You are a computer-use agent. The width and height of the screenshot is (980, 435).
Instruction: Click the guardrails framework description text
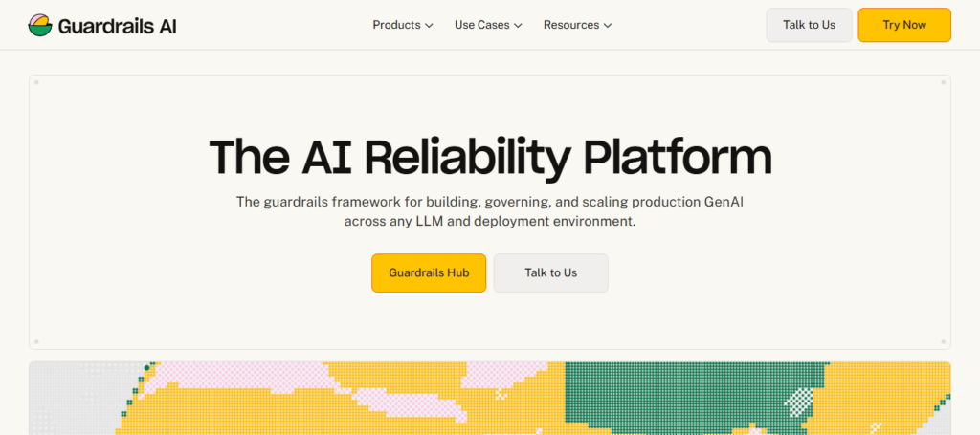click(490, 211)
